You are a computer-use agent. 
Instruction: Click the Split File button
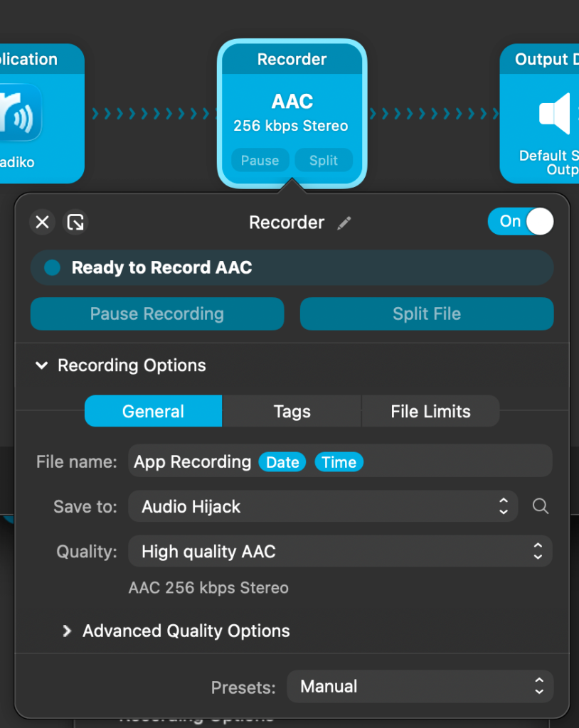click(427, 314)
